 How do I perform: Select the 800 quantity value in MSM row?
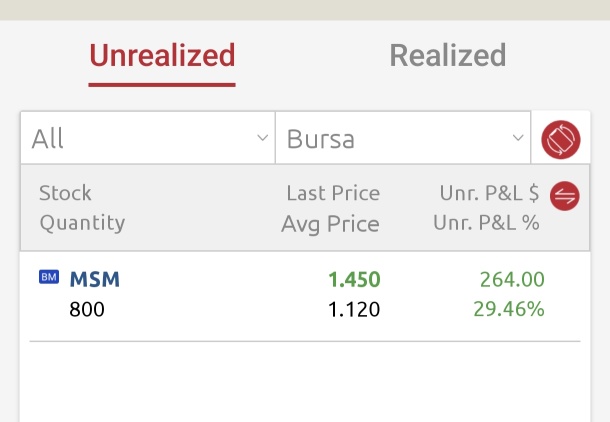click(87, 310)
